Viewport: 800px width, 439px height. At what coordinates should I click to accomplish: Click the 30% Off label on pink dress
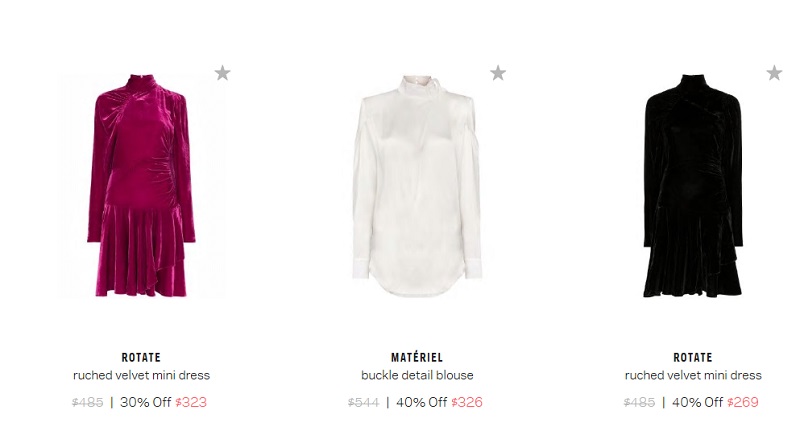pos(145,402)
